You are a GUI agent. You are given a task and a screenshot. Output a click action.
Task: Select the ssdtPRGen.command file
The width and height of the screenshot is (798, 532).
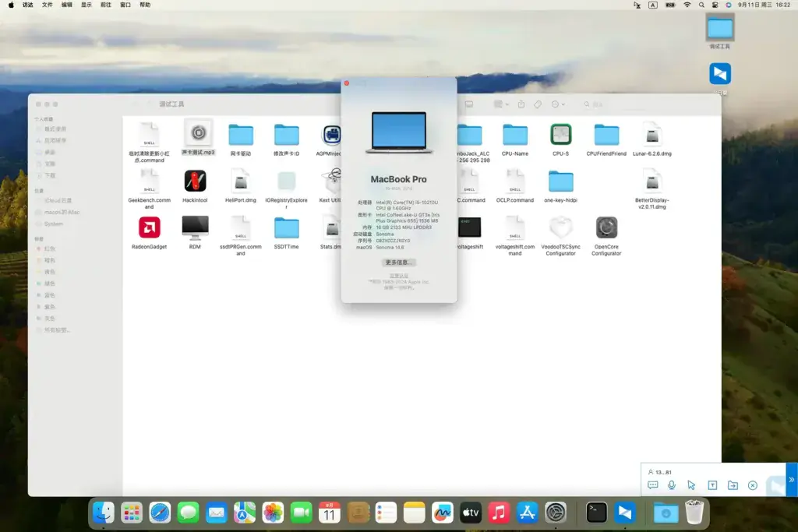[241, 228]
